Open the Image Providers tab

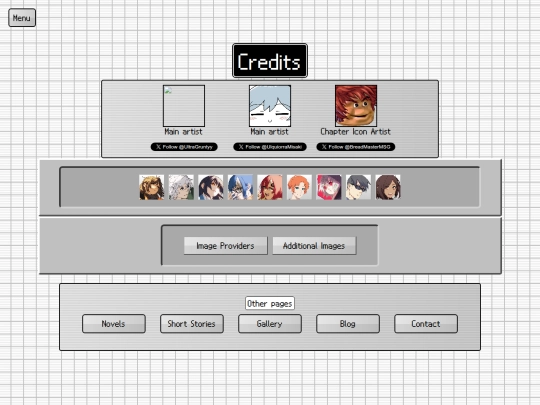pyautogui.click(x=226, y=246)
